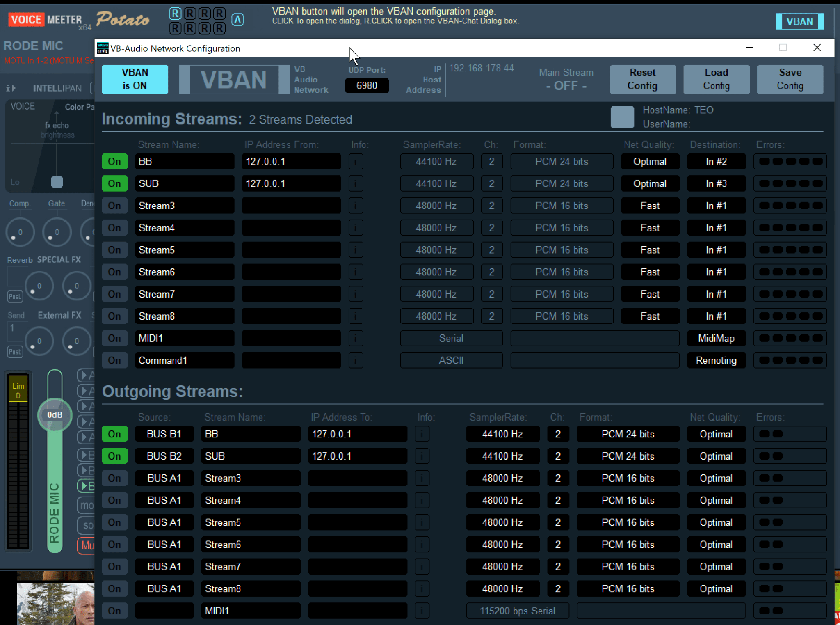Open info icon for outgoing Stream4
This screenshot has height=625, width=840.
[422, 501]
